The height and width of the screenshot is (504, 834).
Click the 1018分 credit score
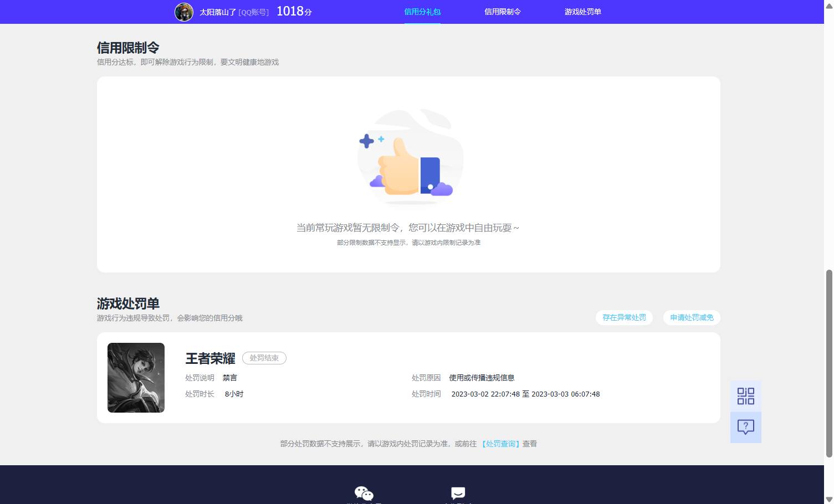(x=294, y=12)
